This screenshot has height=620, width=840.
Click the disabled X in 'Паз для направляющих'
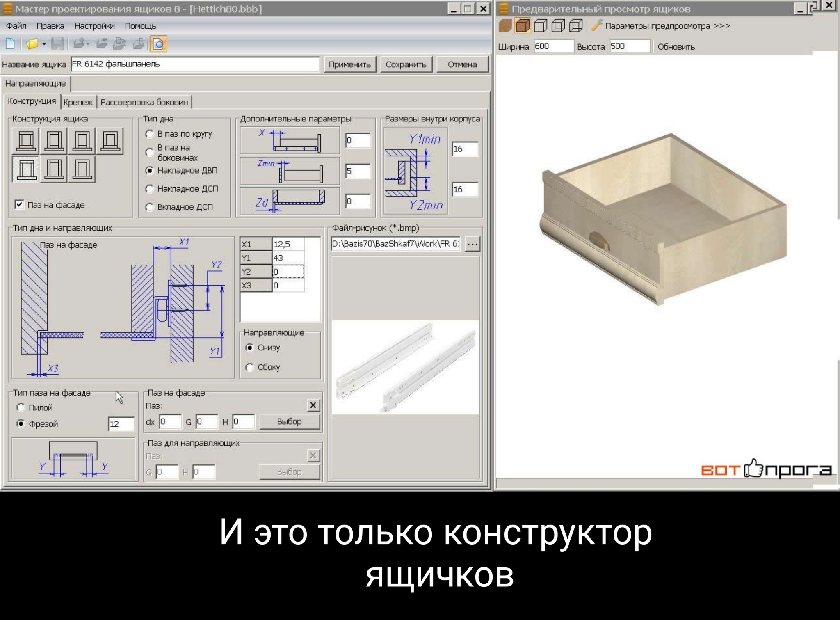click(313, 455)
